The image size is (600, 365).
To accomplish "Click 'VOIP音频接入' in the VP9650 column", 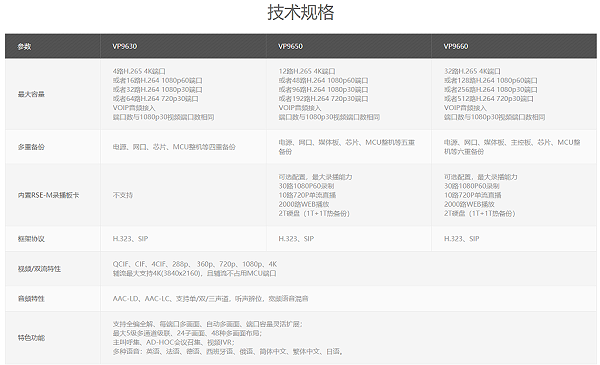I will point(299,108).
